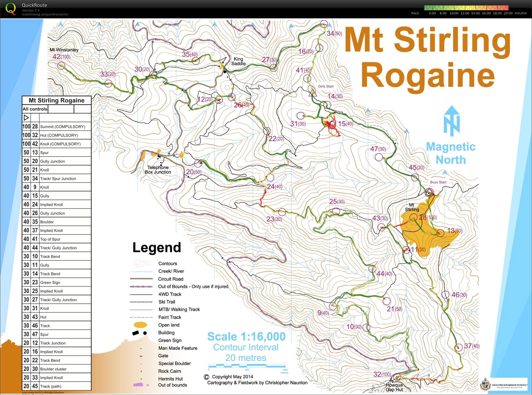532x395 pixels.
Task: Open the matstroeng.se/quickroute/en link
Action: [x=44, y=14]
